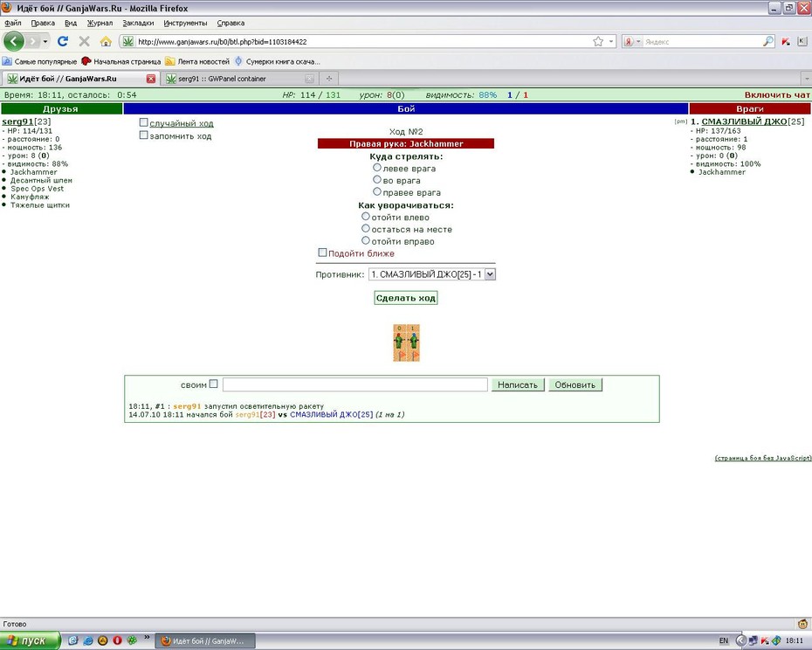Click the GanjaWars leaf site icon in the address bar
This screenshot has width=812, height=650.
point(127,41)
